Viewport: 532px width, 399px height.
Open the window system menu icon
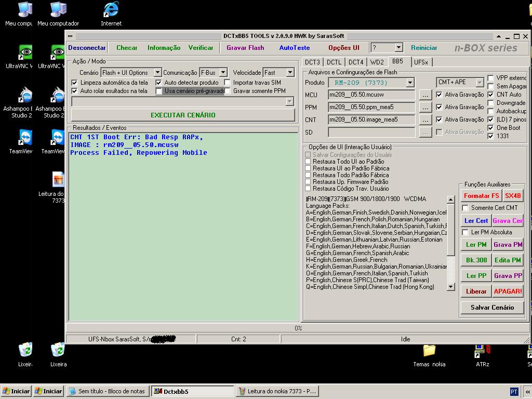pyautogui.click(x=70, y=36)
